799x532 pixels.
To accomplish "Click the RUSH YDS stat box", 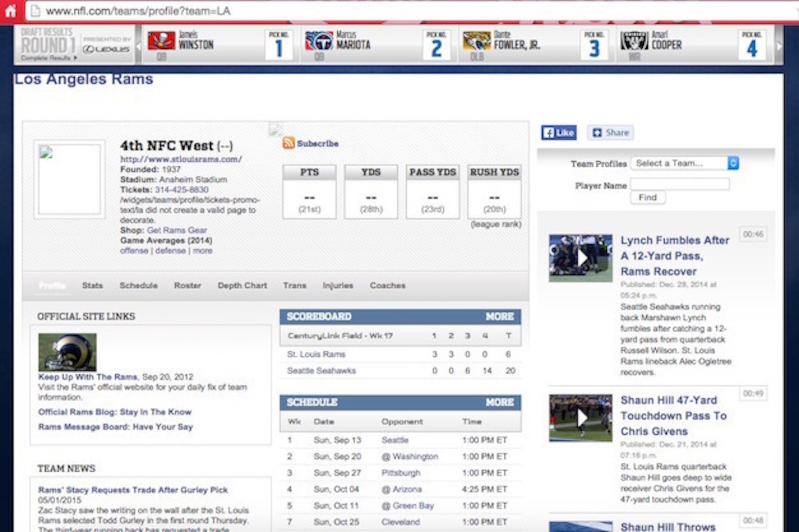I will point(494,192).
